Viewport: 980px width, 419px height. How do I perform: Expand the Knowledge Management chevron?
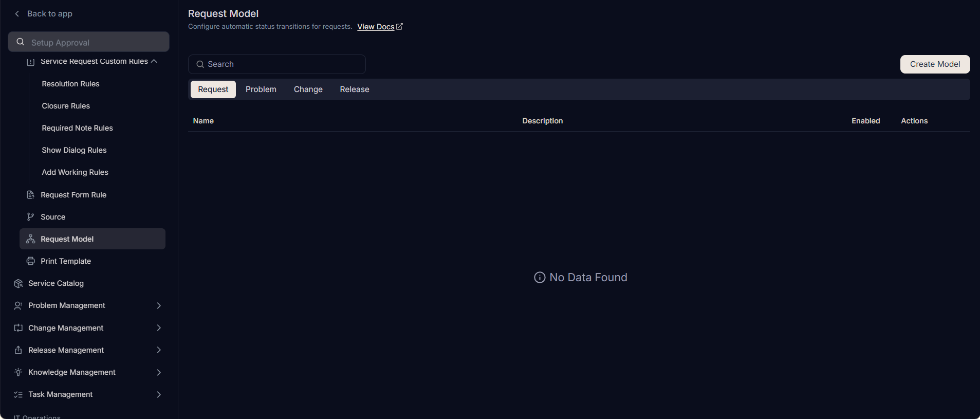[159, 372]
